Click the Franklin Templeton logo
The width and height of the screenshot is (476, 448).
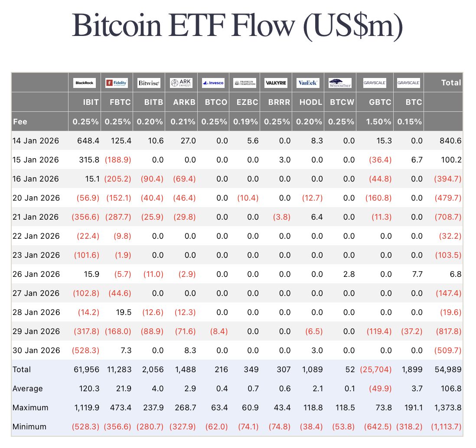(245, 83)
